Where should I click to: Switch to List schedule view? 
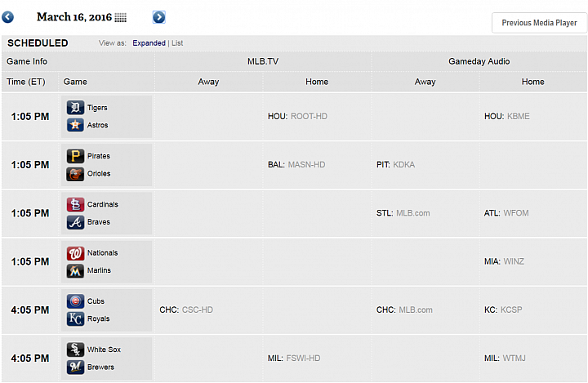(177, 42)
